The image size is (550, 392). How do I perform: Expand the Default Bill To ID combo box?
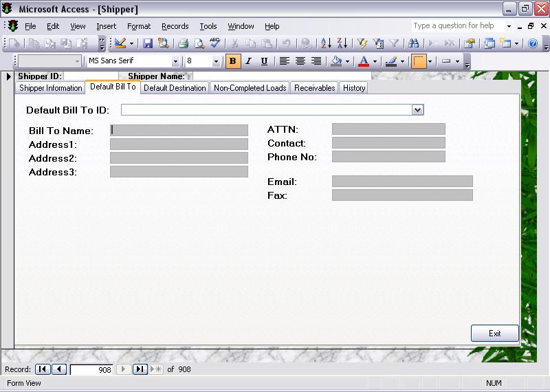click(417, 110)
